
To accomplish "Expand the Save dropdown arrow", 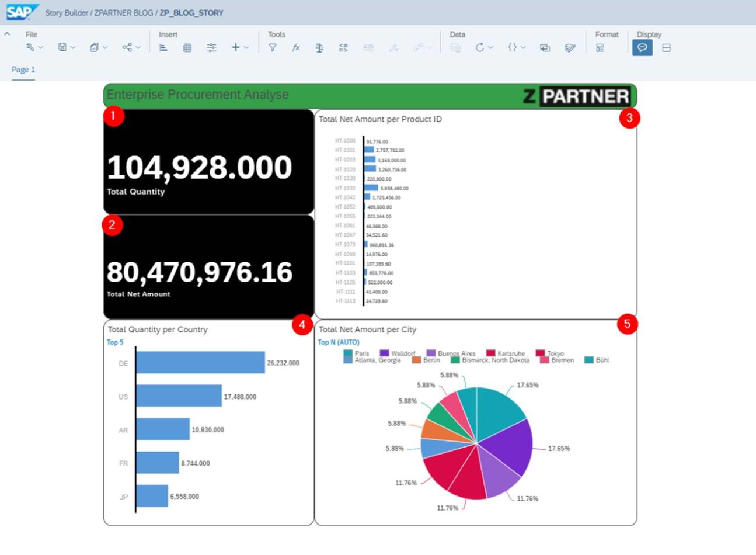I will click(73, 48).
